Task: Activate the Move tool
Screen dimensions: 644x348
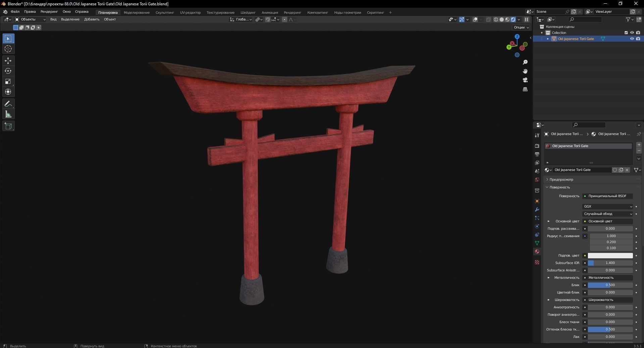Action: 8,61
